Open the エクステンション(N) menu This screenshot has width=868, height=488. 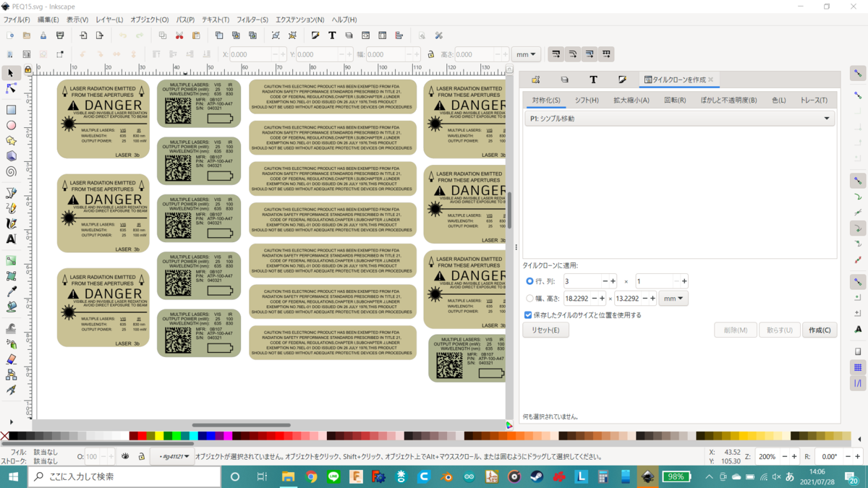pos(299,20)
